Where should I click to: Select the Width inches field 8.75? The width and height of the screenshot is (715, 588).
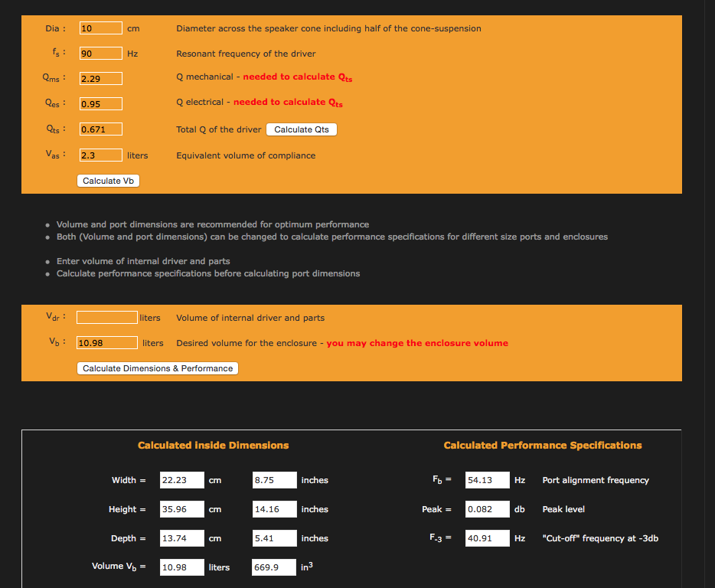pos(275,480)
